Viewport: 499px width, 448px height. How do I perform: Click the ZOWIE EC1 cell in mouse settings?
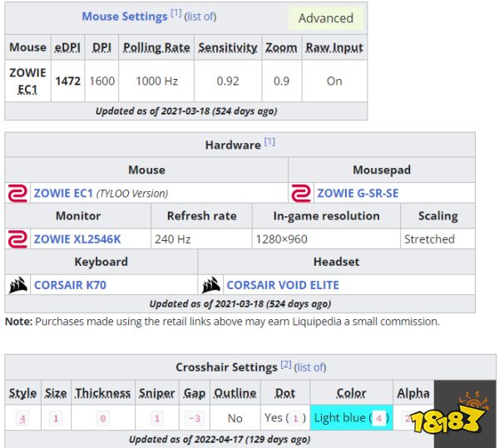click(27, 81)
